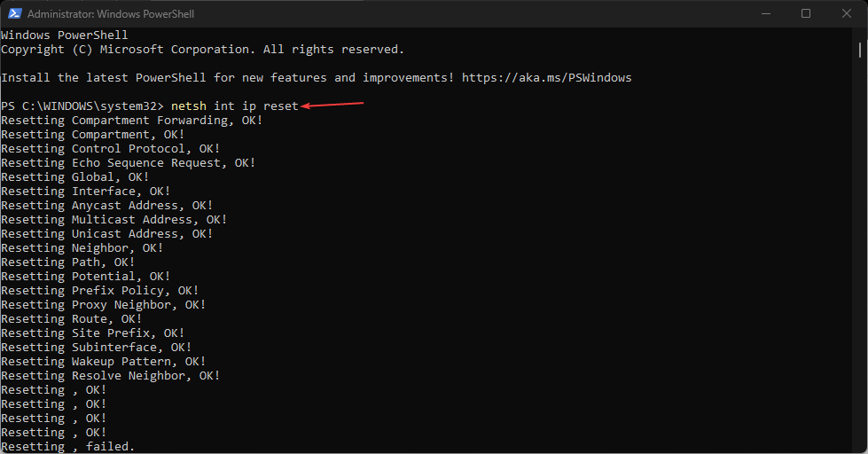The height and width of the screenshot is (454, 868).
Task: Click the PowerShell icon in the title bar
Action: coord(15,14)
